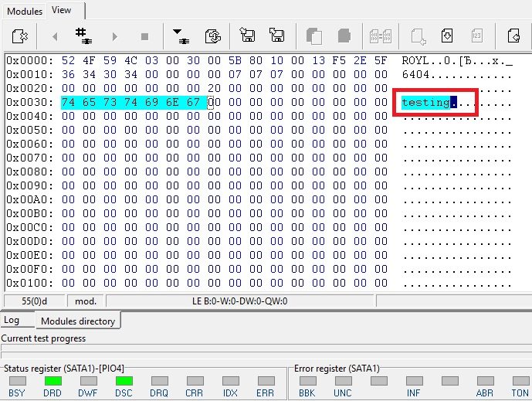This screenshot has height=401, width=532.
Task: Select the View tab
Action: pyautogui.click(x=62, y=10)
